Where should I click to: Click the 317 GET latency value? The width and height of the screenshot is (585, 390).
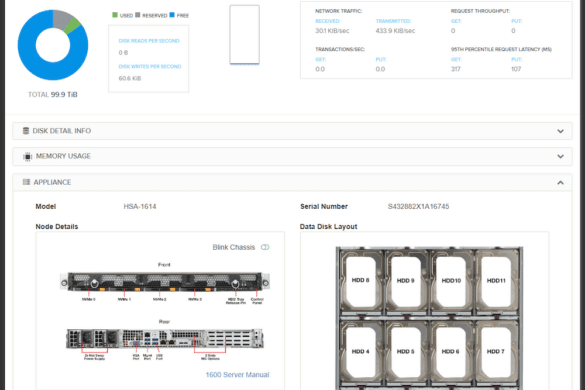pyautogui.click(x=456, y=69)
